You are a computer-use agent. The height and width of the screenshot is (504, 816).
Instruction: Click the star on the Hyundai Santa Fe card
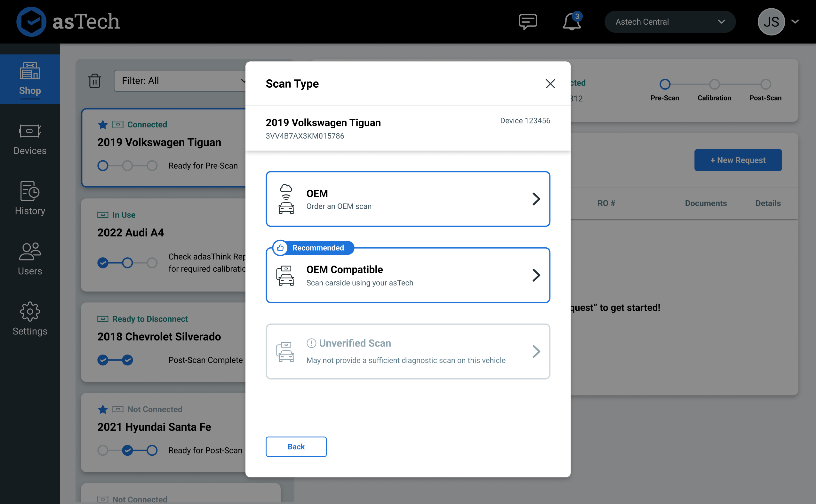pos(103,409)
